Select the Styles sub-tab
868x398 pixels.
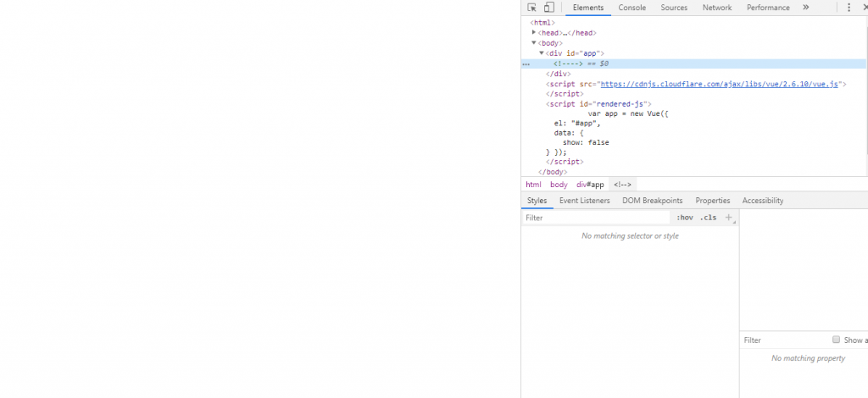click(537, 201)
